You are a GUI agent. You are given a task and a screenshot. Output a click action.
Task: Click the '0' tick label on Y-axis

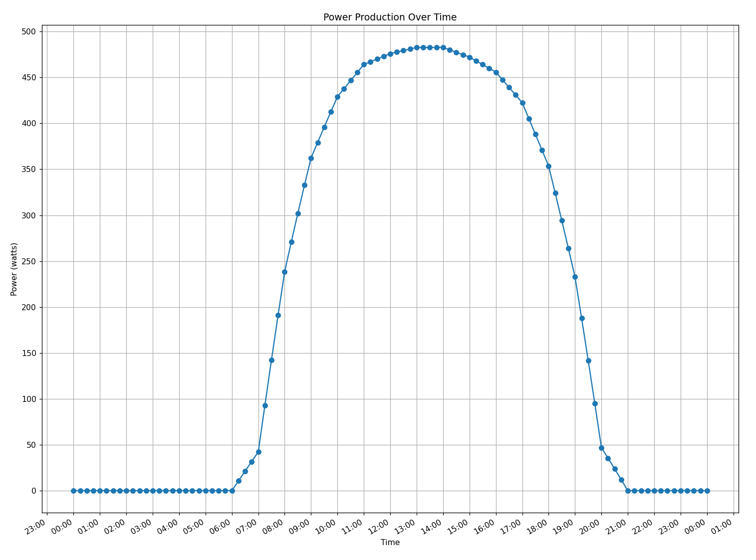pyautogui.click(x=34, y=491)
